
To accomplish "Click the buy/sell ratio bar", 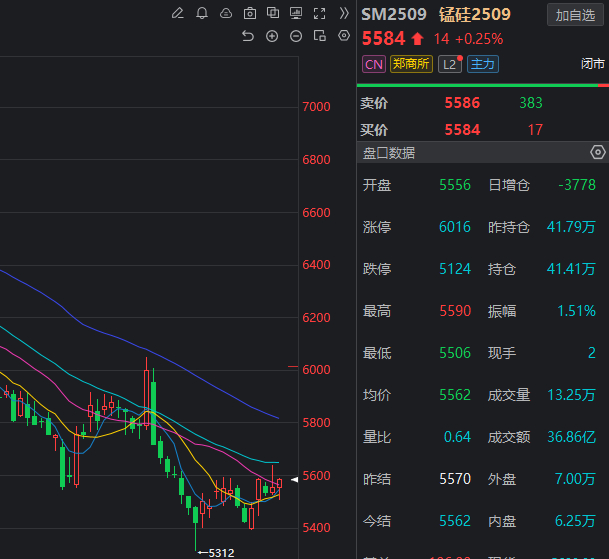I will (x=482, y=86).
